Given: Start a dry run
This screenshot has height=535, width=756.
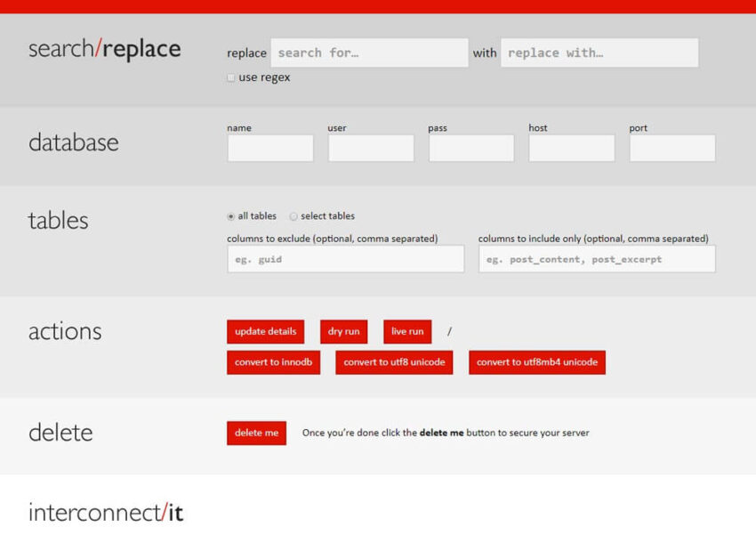Looking at the screenshot, I should pyautogui.click(x=343, y=331).
